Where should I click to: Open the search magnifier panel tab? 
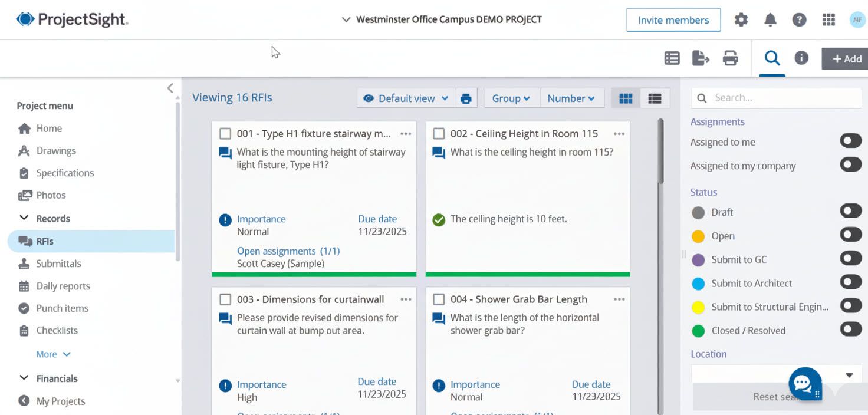click(772, 58)
